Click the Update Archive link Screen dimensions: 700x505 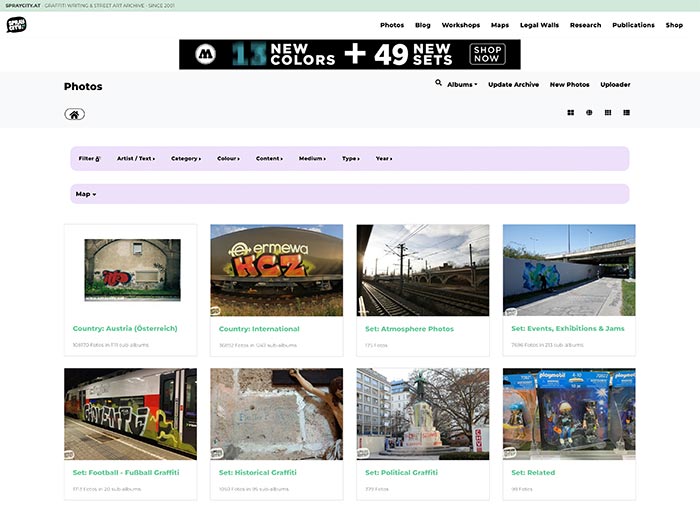coord(513,85)
